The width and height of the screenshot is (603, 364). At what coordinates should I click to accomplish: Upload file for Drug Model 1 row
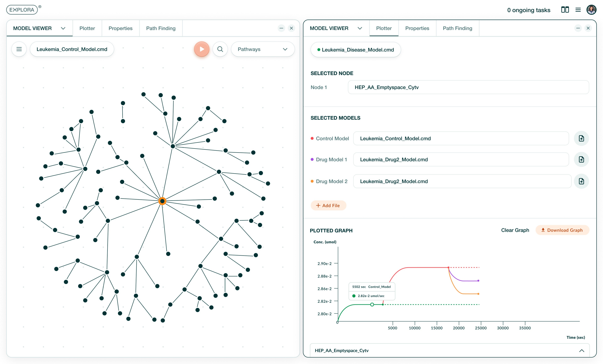click(581, 159)
